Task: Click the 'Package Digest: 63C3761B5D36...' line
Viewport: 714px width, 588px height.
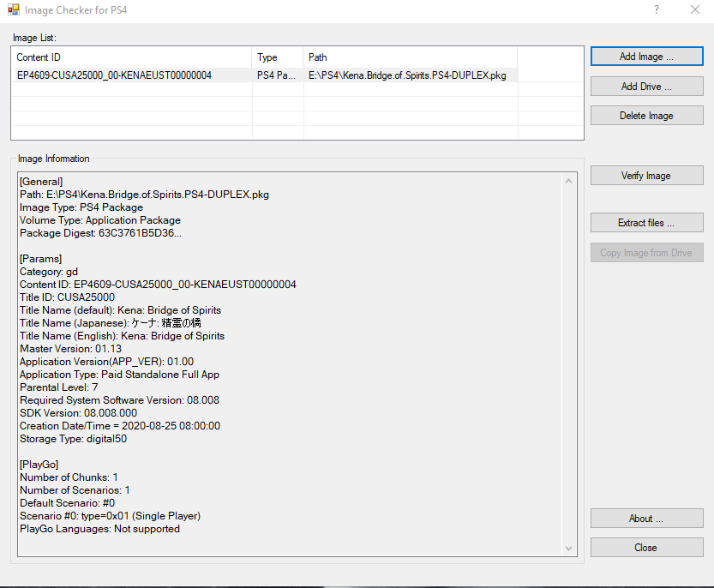Action: [x=100, y=233]
